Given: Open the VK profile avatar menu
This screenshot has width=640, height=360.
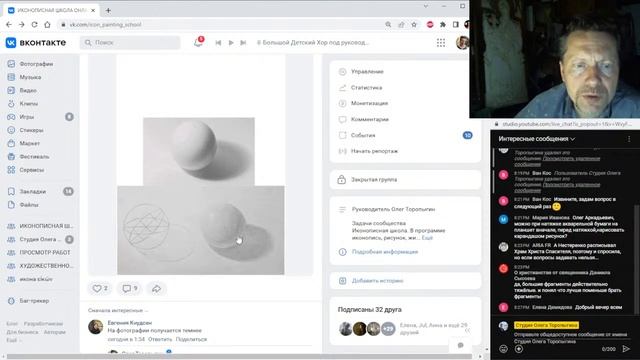Looking at the screenshot, I should click(462, 42).
